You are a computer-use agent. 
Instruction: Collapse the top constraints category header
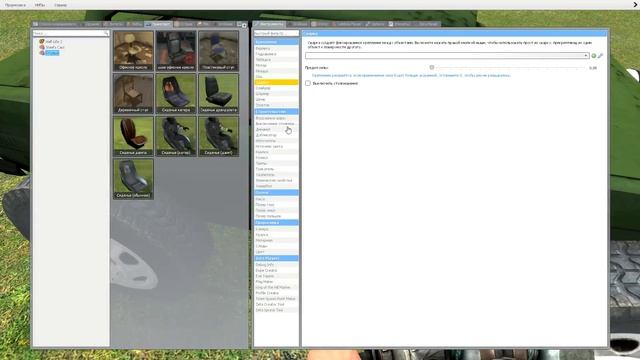point(276,42)
